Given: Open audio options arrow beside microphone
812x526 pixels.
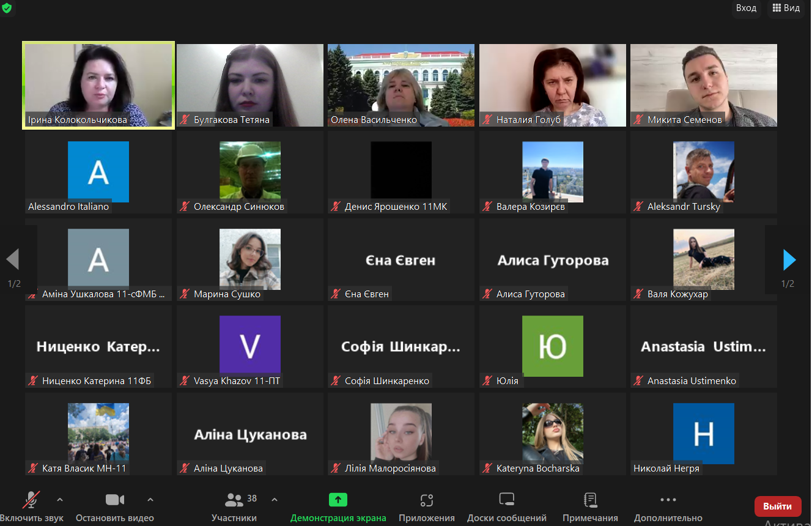Looking at the screenshot, I should (x=60, y=500).
